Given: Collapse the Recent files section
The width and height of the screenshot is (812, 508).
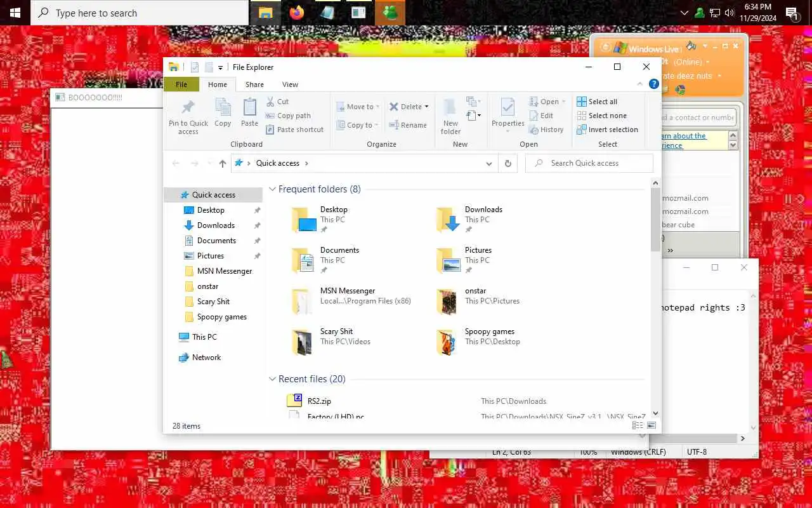Looking at the screenshot, I should pyautogui.click(x=273, y=379).
